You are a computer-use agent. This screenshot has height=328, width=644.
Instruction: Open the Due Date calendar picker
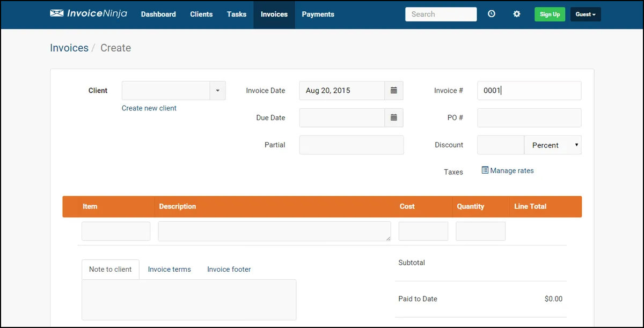pyautogui.click(x=393, y=118)
